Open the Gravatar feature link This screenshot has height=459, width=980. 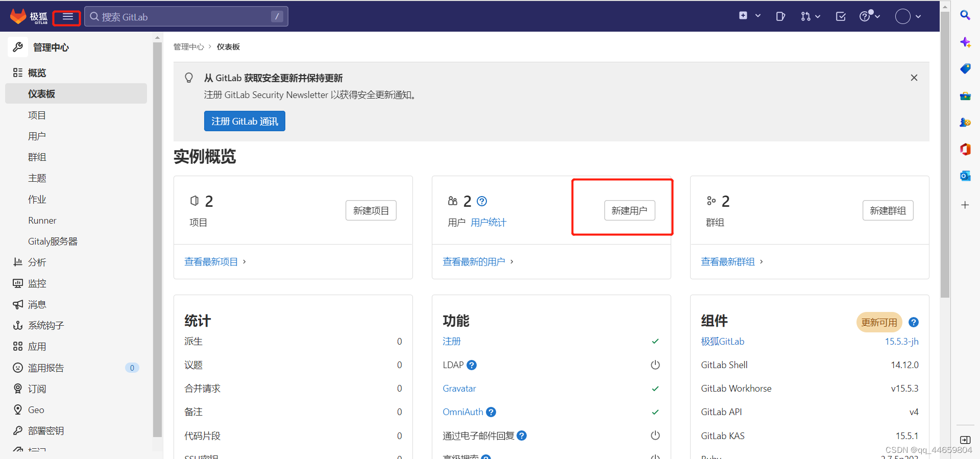(459, 389)
